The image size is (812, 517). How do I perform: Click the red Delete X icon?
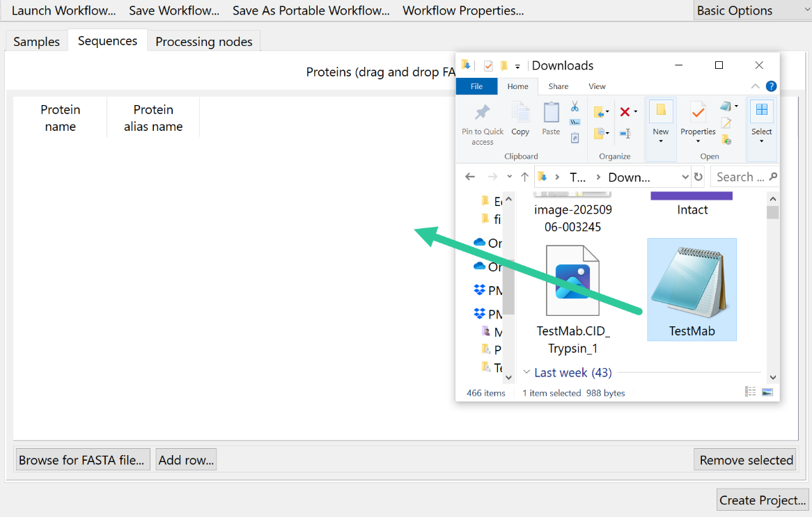(625, 112)
